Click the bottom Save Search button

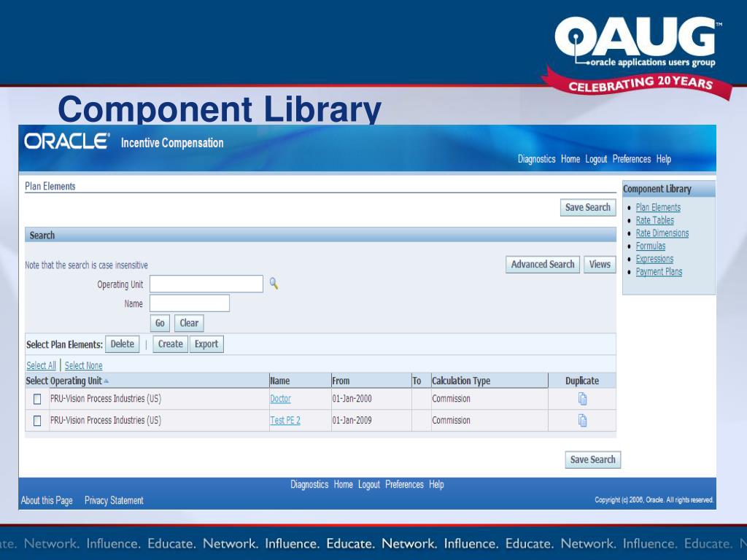pos(592,459)
